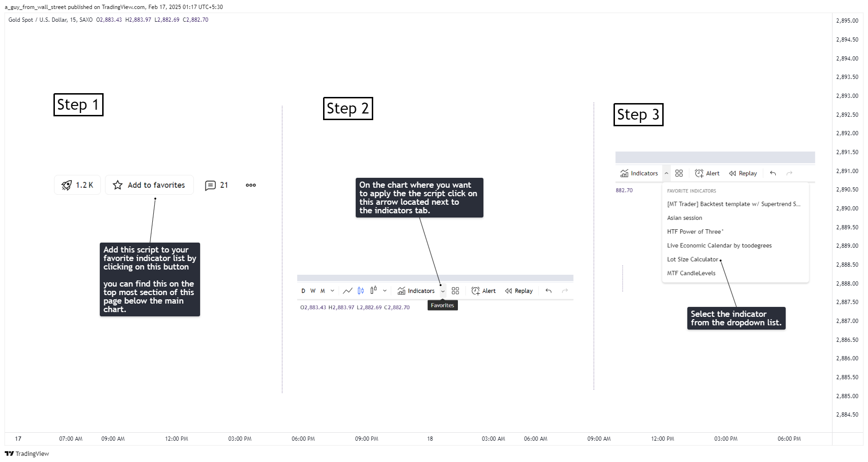Click the undo arrow in Step 2 toolbar

[549, 291]
